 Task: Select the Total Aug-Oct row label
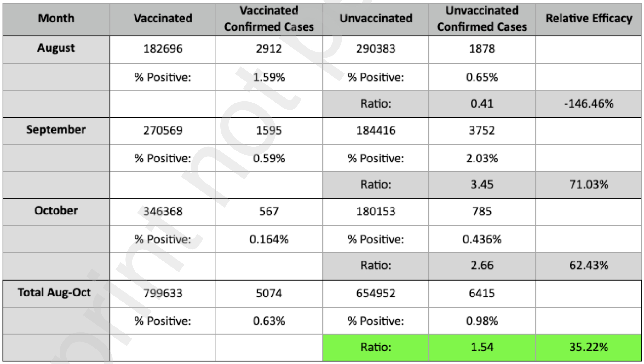(x=54, y=293)
